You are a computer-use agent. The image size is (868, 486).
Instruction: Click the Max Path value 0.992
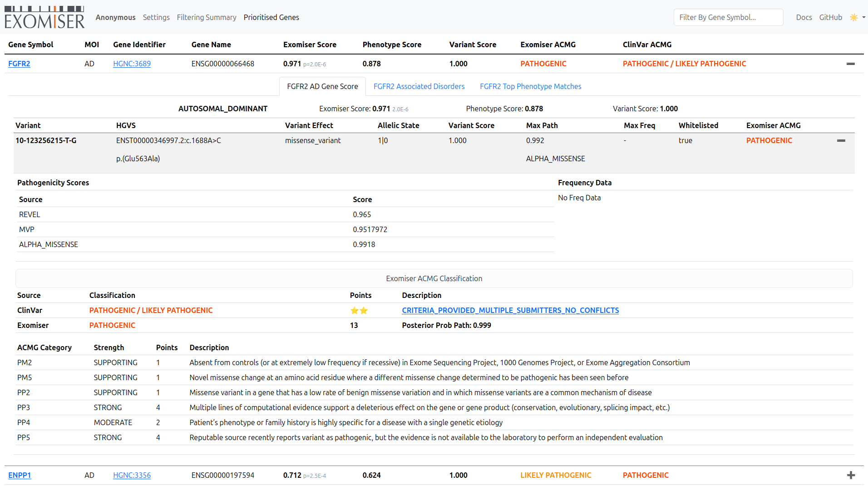pos(535,140)
